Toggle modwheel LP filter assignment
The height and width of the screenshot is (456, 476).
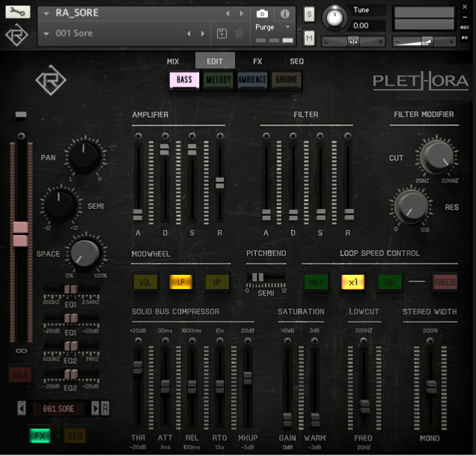click(180, 282)
